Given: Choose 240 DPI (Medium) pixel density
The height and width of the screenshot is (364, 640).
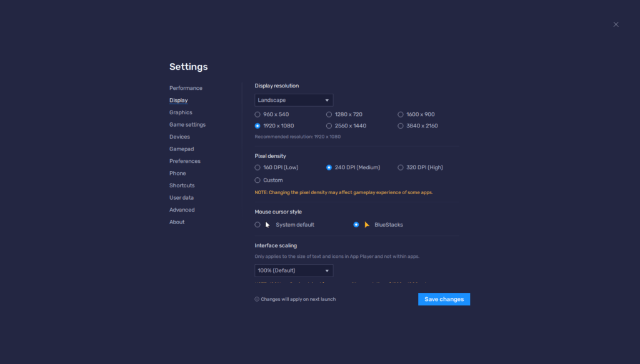Looking at the screenshot, I should (x=329, y=167).
